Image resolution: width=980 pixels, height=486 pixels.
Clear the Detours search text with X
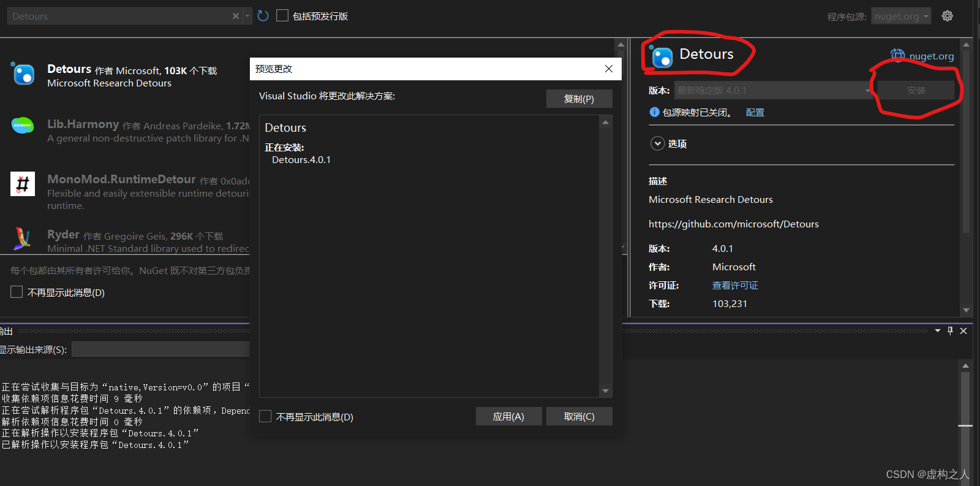pos(236,16)
